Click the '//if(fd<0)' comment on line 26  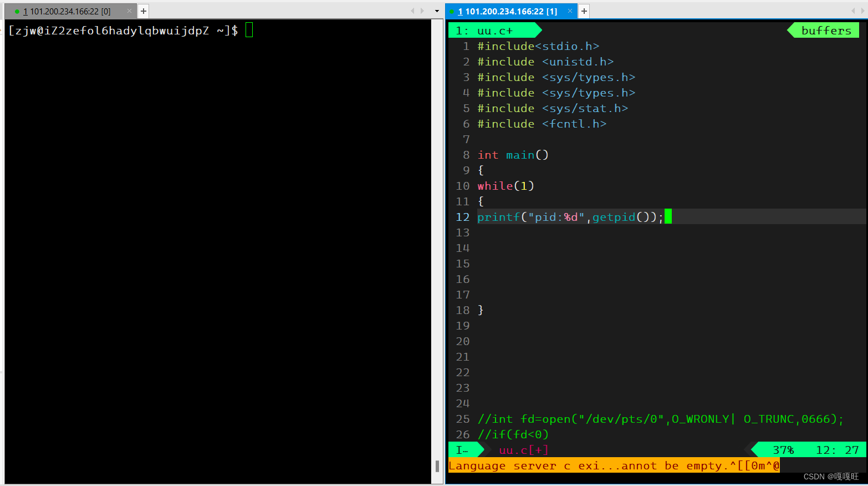coord(513,434)
